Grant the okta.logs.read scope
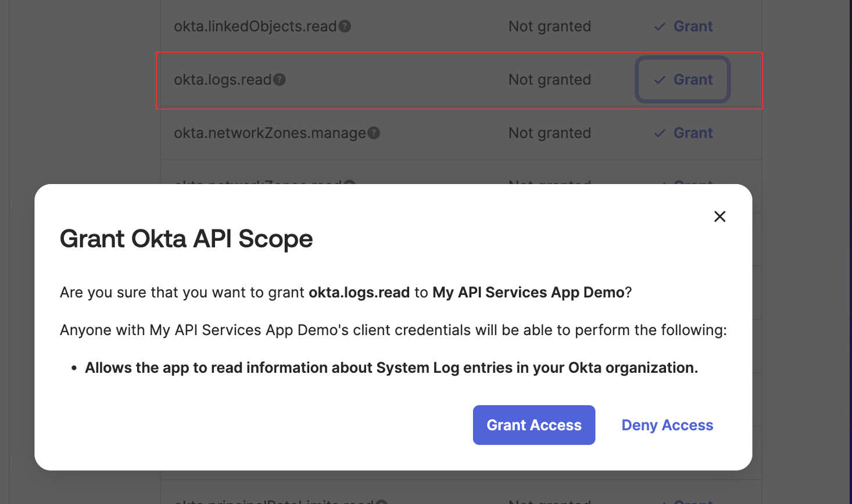This screenshot has width=852, height=504. pyautogui.click(x=683, y=80)
